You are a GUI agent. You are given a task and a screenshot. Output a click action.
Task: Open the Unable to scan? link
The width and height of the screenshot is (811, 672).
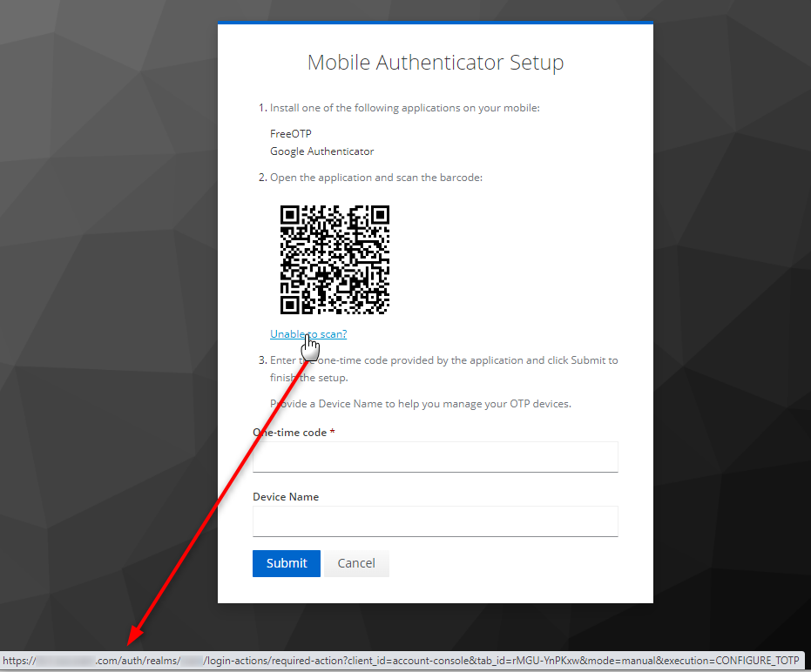tap(308, 333)
